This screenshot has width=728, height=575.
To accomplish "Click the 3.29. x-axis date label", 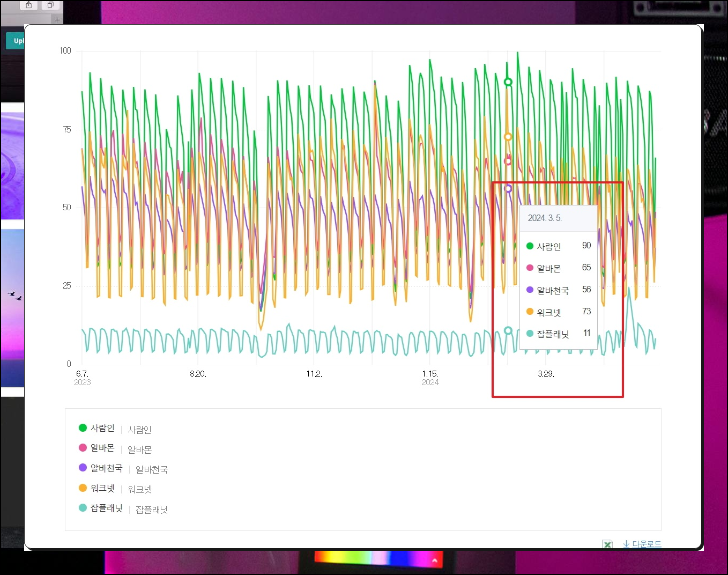I will (546, 374).
